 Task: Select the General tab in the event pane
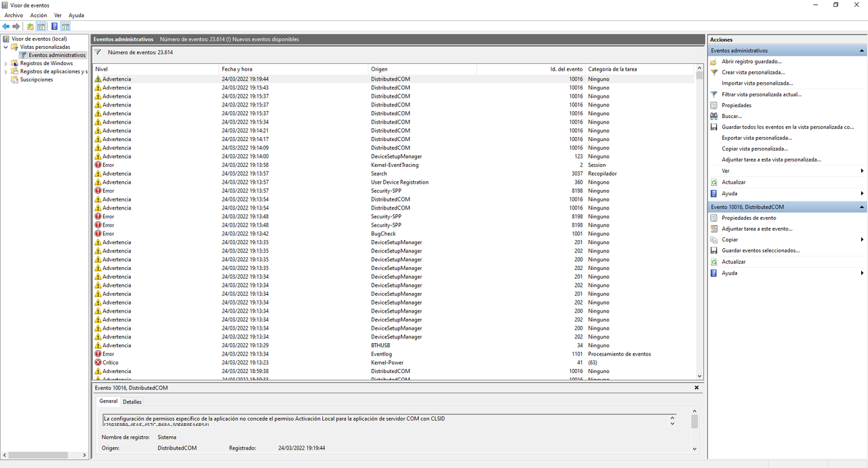pyautogui.click(x=108, y=401)
